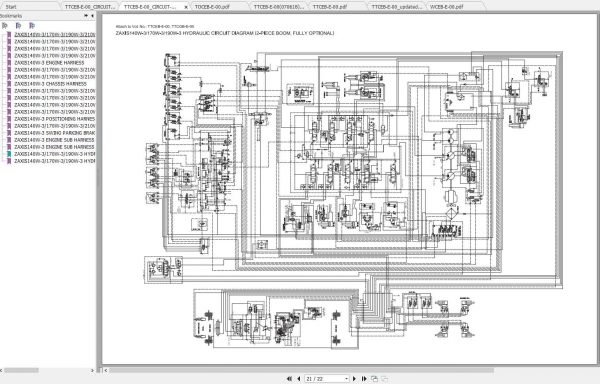Click the CHASSIS HARNESS bookmark icon

pos(9,84)
